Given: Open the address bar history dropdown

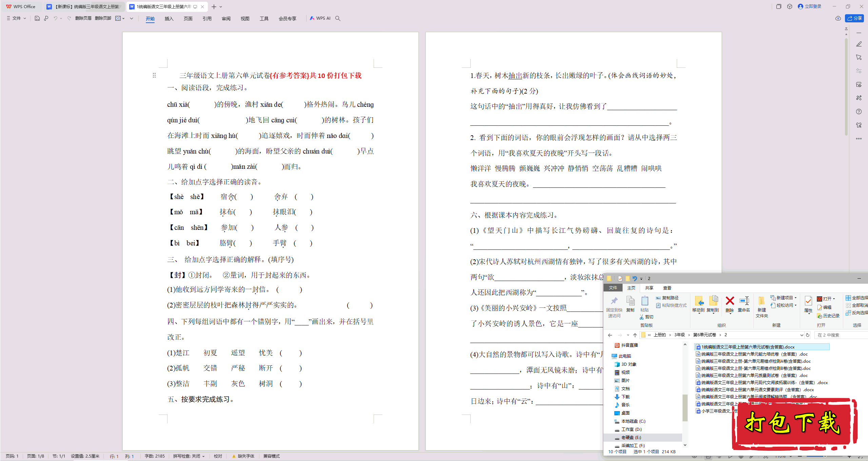Looking at the screenshot, I should click(x=802, y=335).
